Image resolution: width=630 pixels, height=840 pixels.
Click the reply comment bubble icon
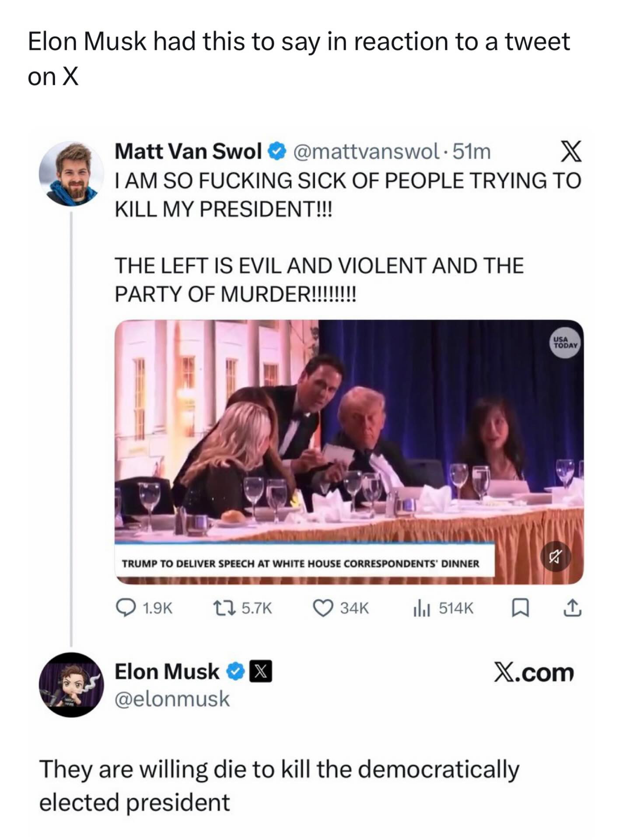125,608
